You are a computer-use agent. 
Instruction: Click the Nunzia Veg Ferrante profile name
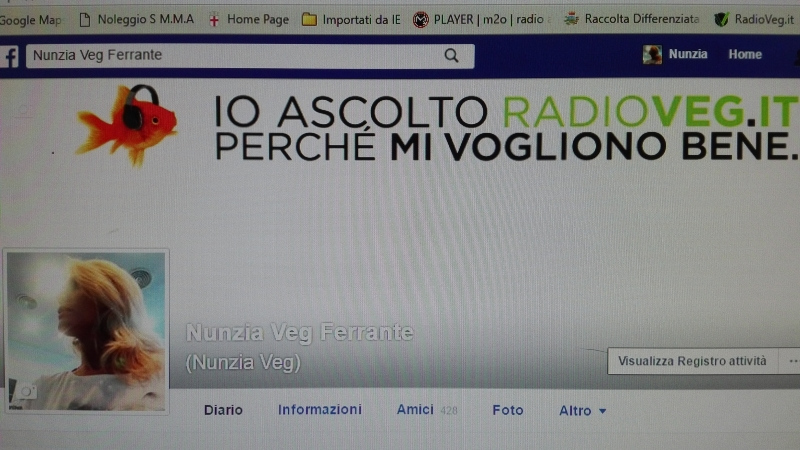[299, 333]
